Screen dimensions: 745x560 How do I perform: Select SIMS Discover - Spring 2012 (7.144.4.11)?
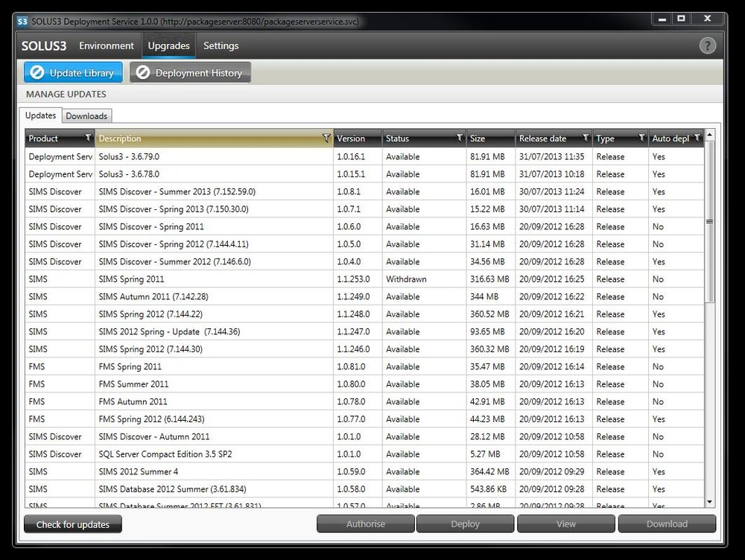pyautogui.click(x=364, y=244)
